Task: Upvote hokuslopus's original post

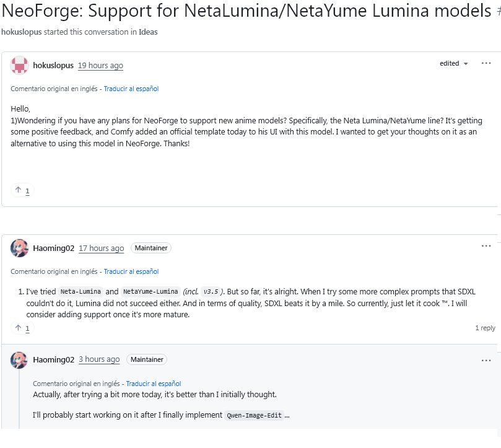Action: 22,190
